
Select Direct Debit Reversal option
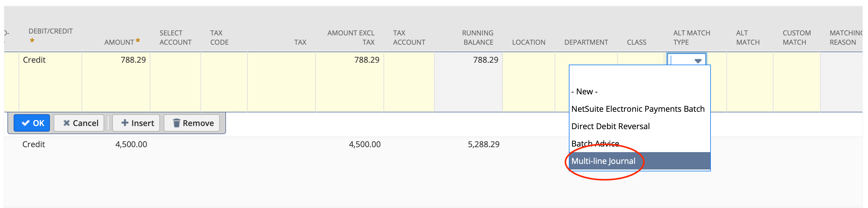coord(640,126)
